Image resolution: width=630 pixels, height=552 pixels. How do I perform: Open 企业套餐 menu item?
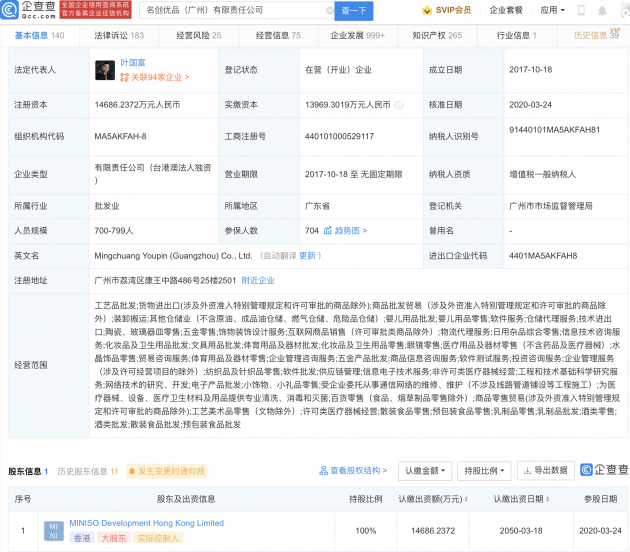pos(506,10)
